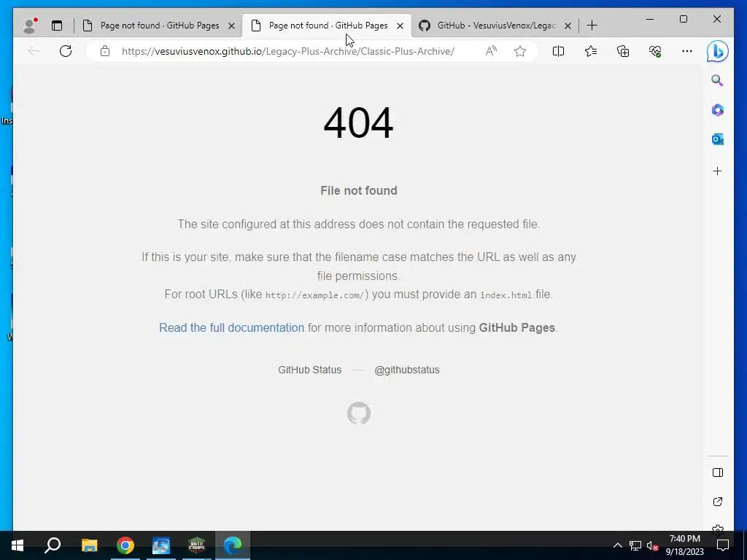
Task: Show hidden tray icons chevron
Action: pos(617,545)
